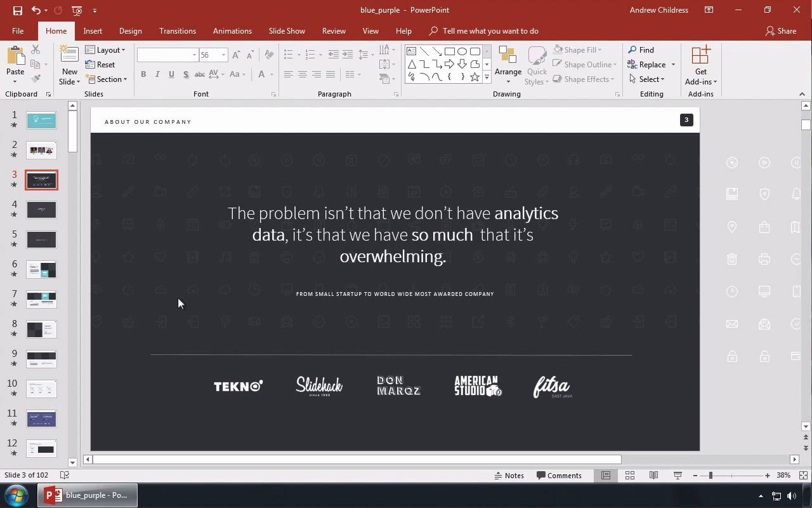The width and height of the screenshot is (812, 508).
Task: Toggle Center paragraph alignment
Action: click(x=302, y=74)
